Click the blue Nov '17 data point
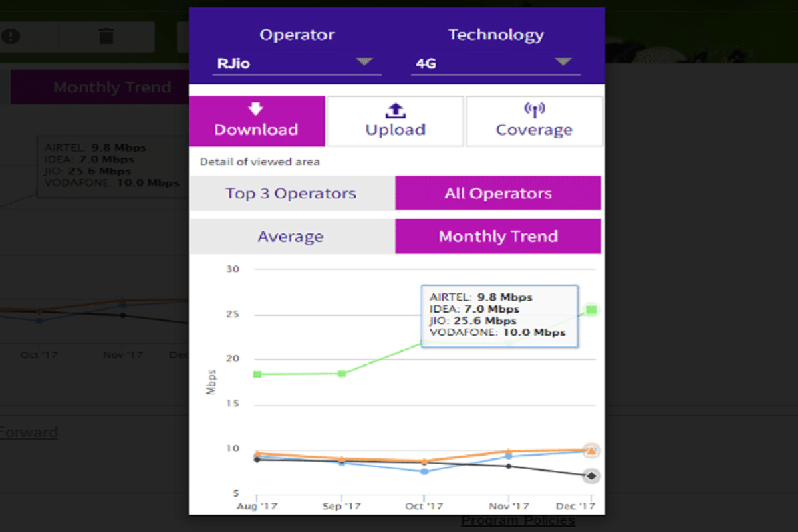The image size is (798, 532). [508, 456]
